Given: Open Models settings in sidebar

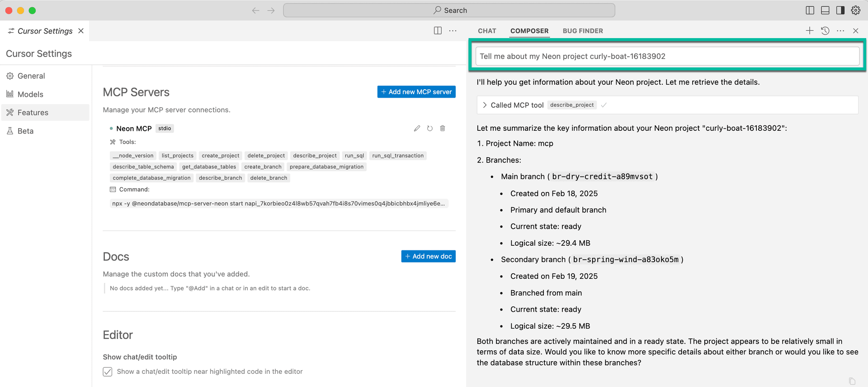Looking at the screenshot, I should (30, 94).
